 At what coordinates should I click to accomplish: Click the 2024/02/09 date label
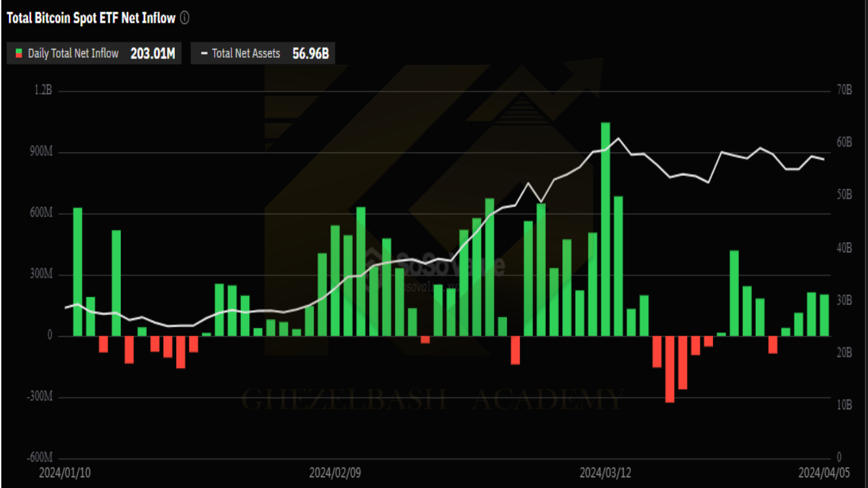pyautogui.click(x=335, y=473)
